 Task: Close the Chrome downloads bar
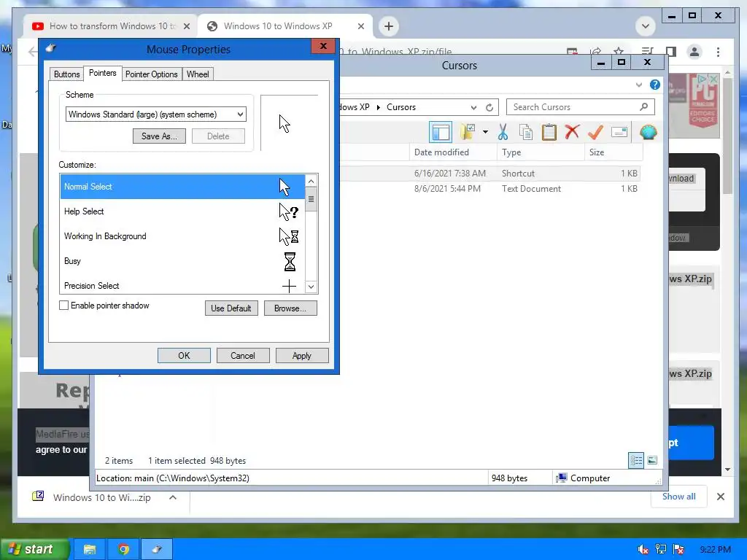[x=721, y=497]
